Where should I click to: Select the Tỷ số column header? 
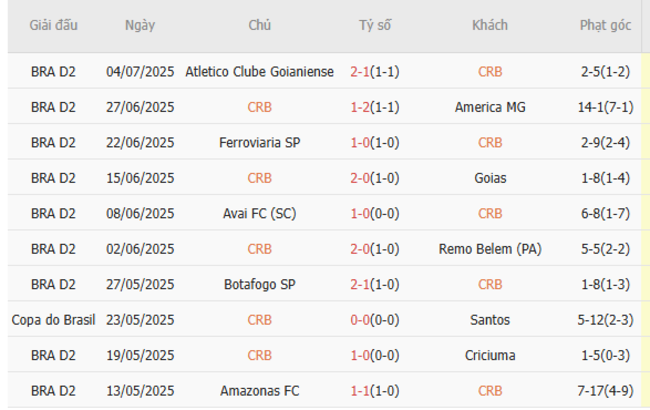pyautogui.click(x=375, y=25)
